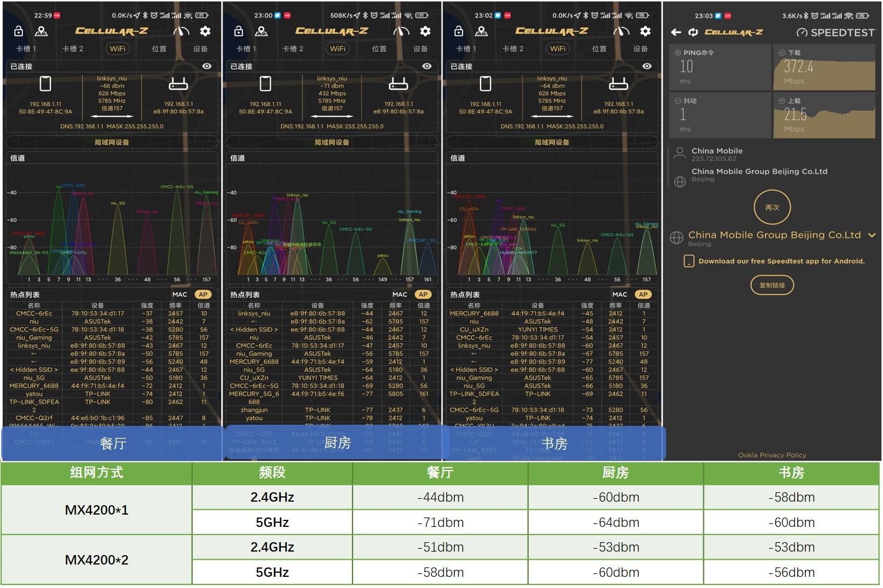
Task: Tap the 复制链接 button
Action: pyautogui.click(x=772, y=285)
